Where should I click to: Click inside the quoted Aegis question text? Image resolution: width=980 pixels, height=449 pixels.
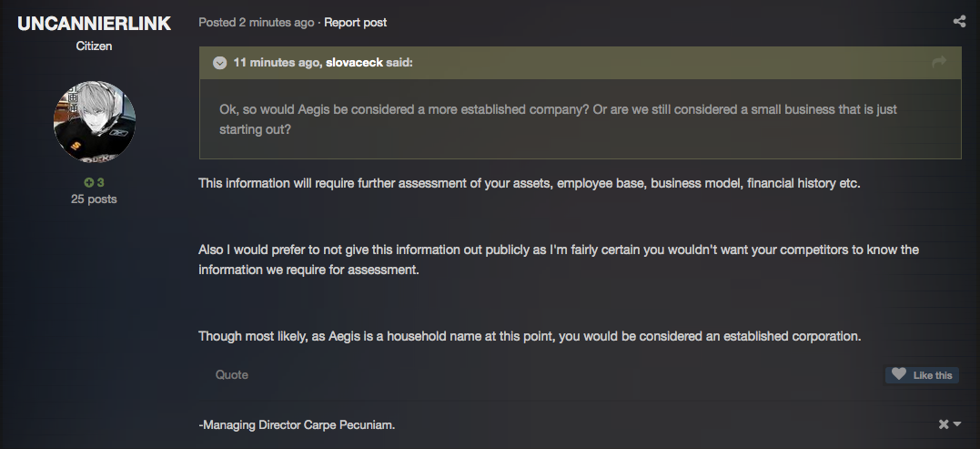pyautogui.click(x=558, y=119)
